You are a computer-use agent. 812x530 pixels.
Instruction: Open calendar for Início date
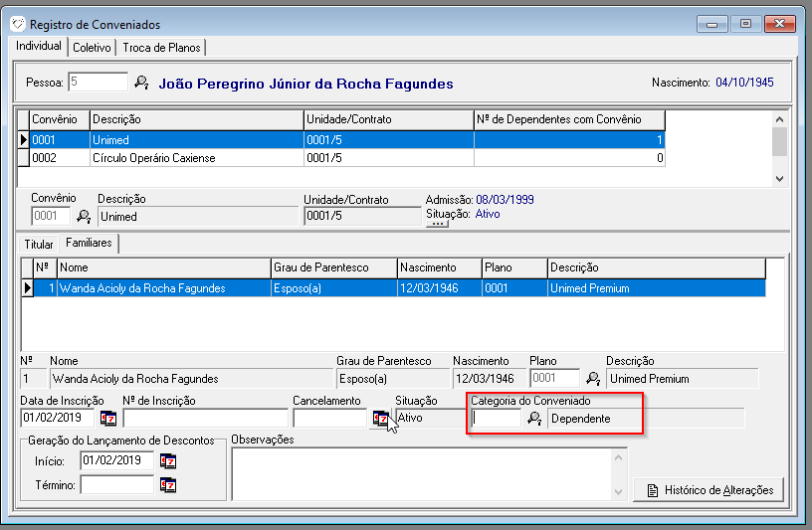pos(168,461)
